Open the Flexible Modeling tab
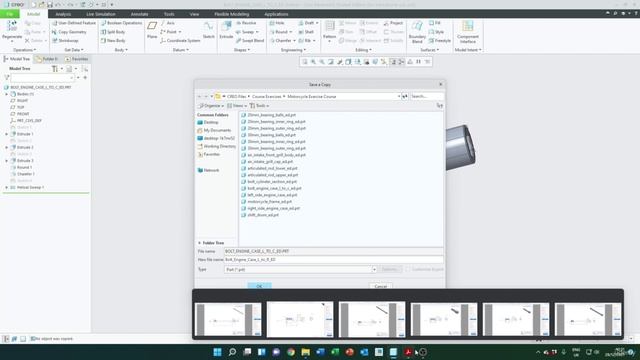 click(231, 14)
